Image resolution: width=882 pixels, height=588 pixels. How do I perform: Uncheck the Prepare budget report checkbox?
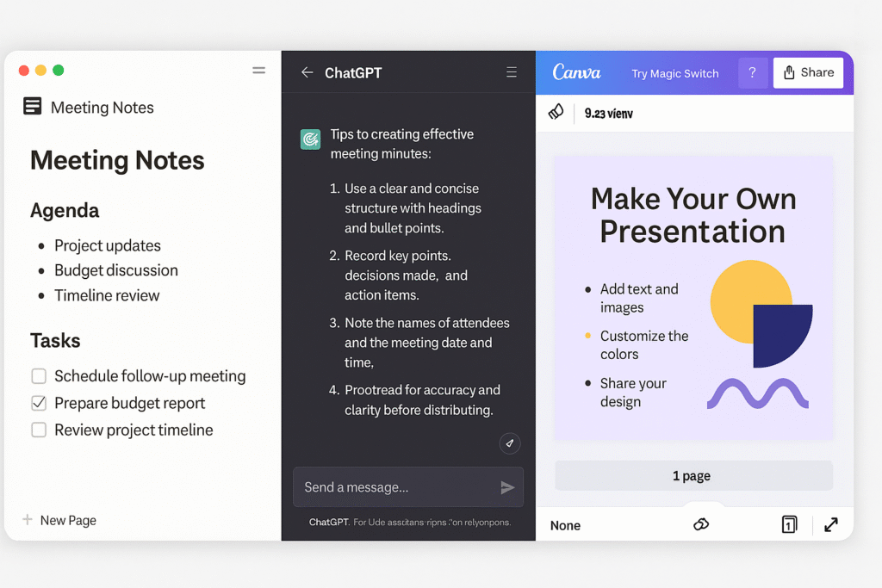click(39, 403)
